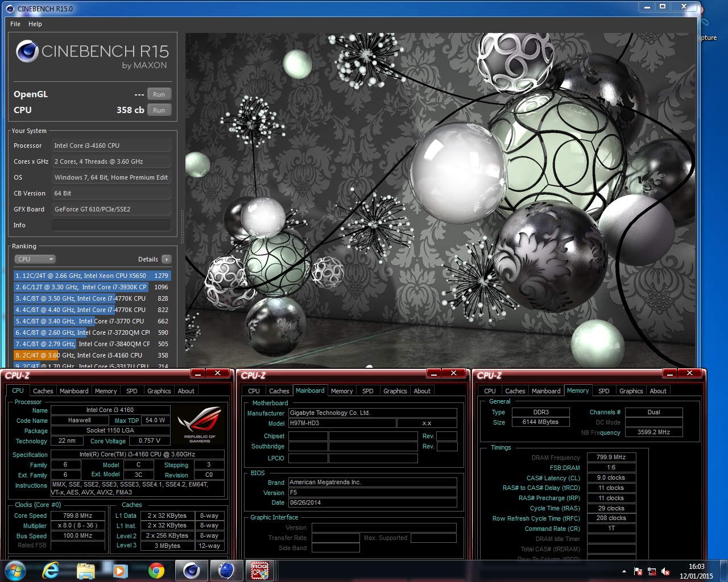Open About tab in Mainboard-active CPU-Z window

422,391
